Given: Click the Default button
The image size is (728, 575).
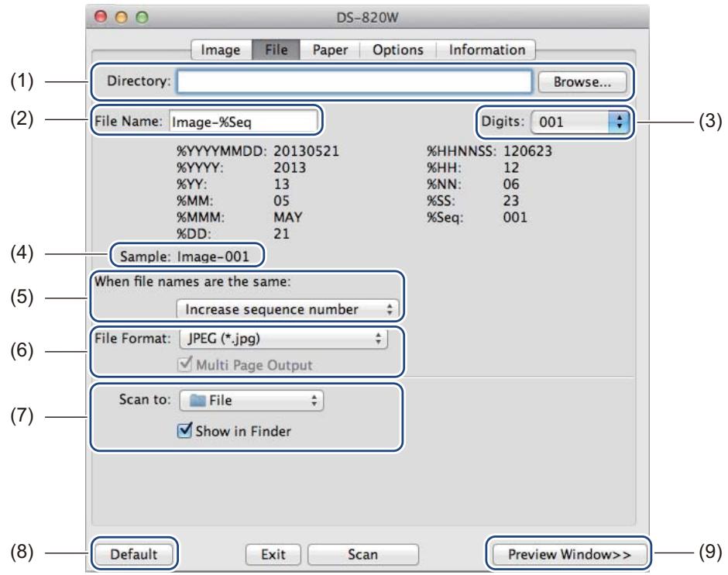Looking at the screenshot, I should click(x=134, y=554).
